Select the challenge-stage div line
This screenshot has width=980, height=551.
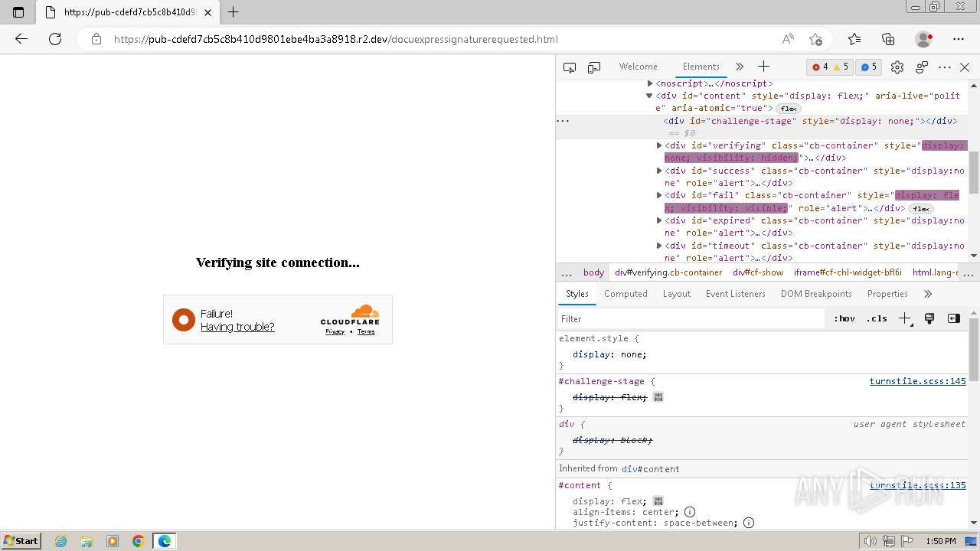[811, 121]
